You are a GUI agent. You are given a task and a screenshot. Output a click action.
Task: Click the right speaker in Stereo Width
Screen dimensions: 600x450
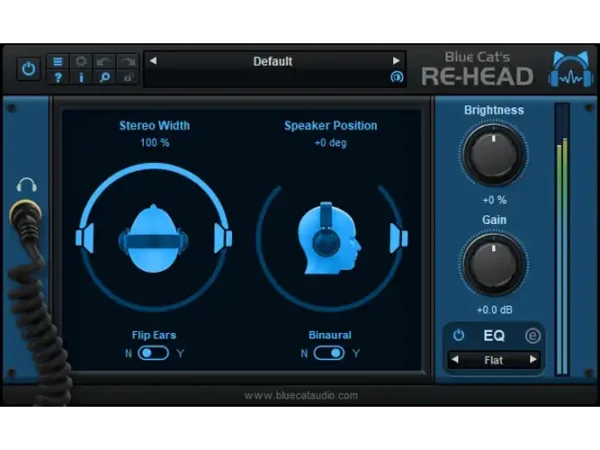click(x=223, y=238)
